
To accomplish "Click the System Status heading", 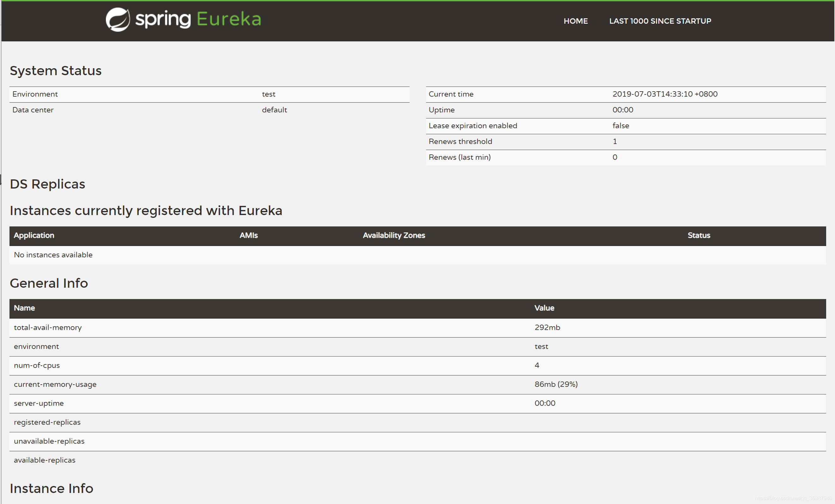I will click(56, 71).
